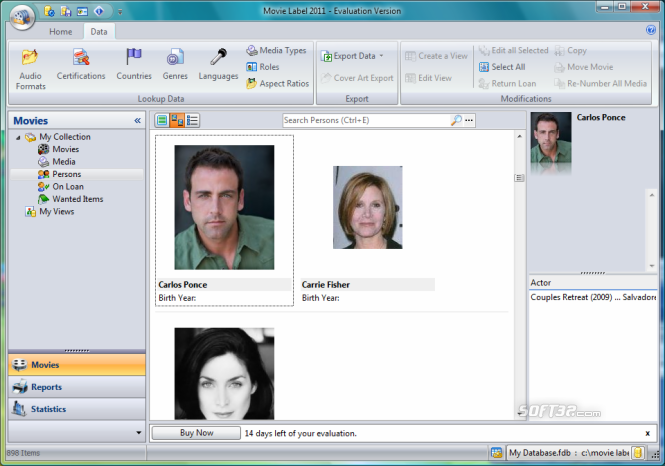Click into Search Persons field
665x466 pixels.
[x=366, y=120]
